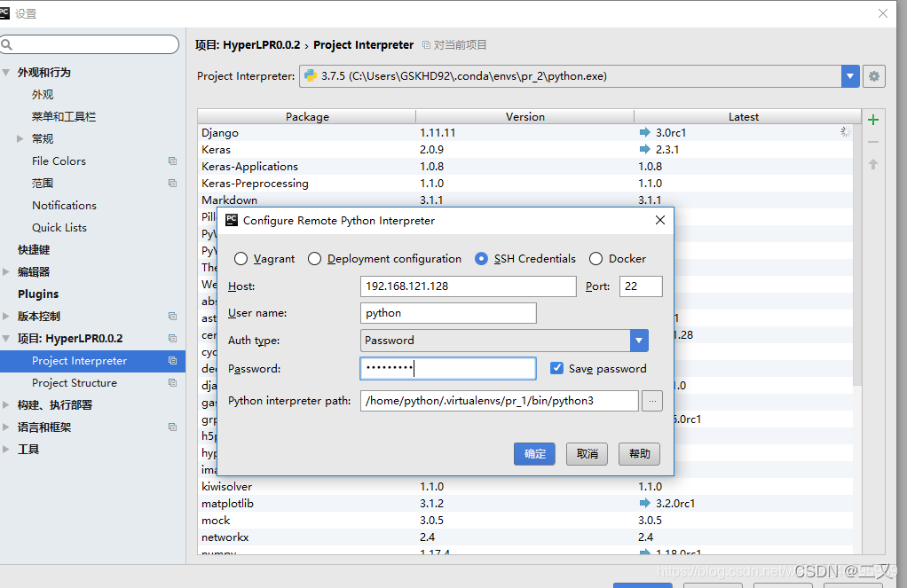Click the 帮助 button in the dialog
This screenshot has height=588, width=907.
pyautogui.click(x=639, y=454)
